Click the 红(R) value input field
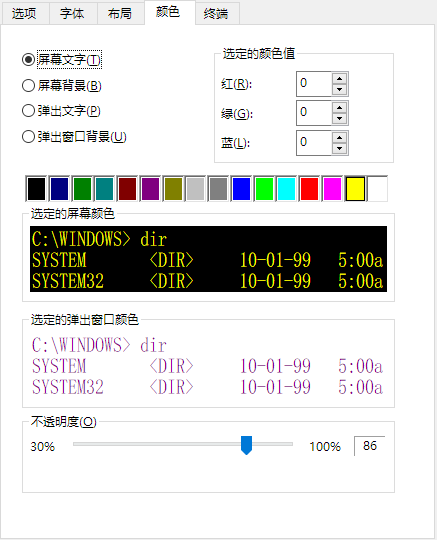 314,84
